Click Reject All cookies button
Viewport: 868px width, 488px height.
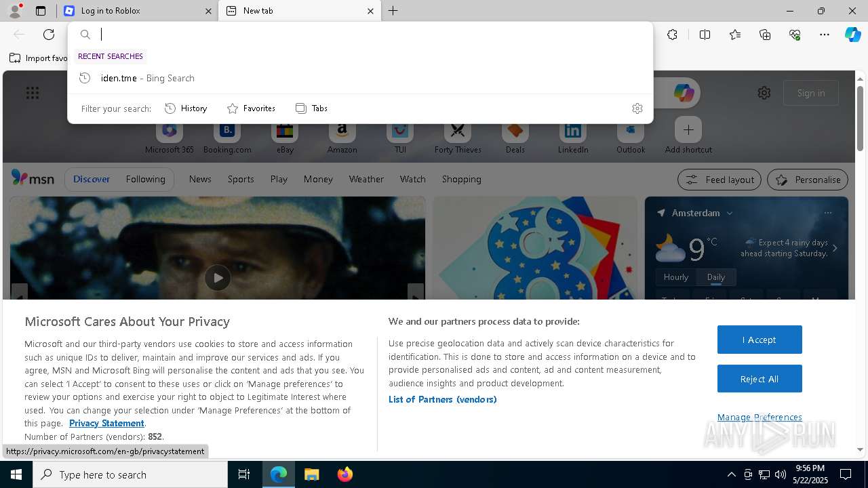(759, 379)
